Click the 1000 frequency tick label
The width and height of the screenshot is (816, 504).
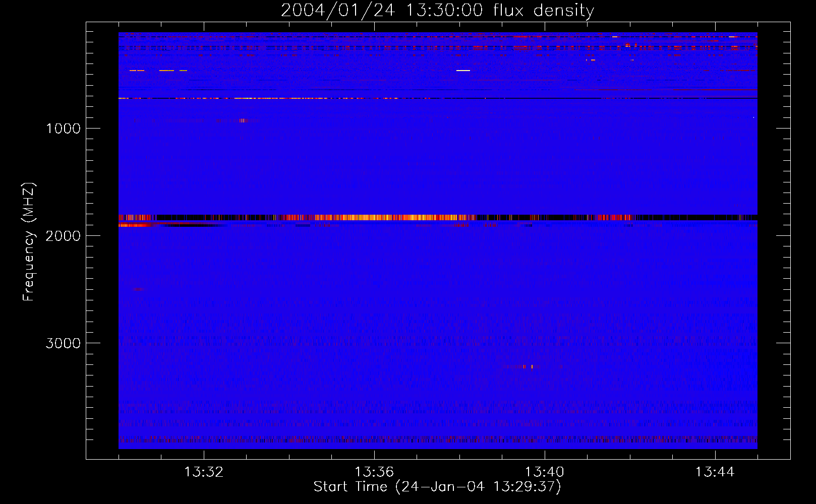click(x=63, y=129)
